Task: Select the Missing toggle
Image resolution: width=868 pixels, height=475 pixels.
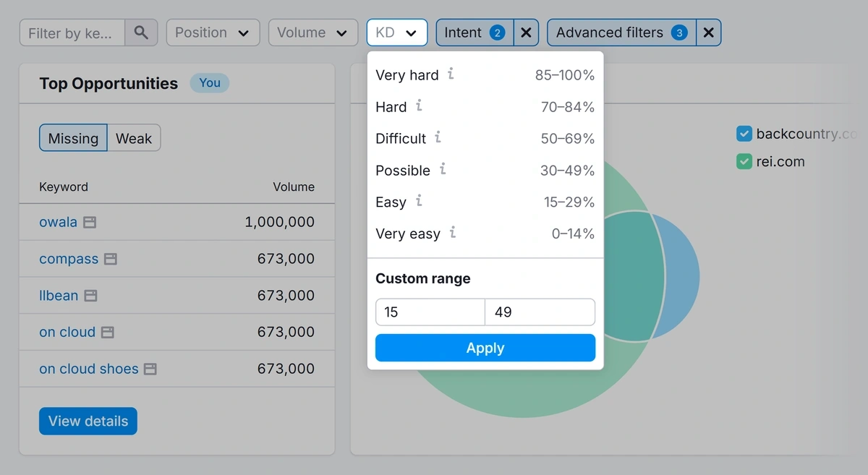Action: [x=73, y=138]
